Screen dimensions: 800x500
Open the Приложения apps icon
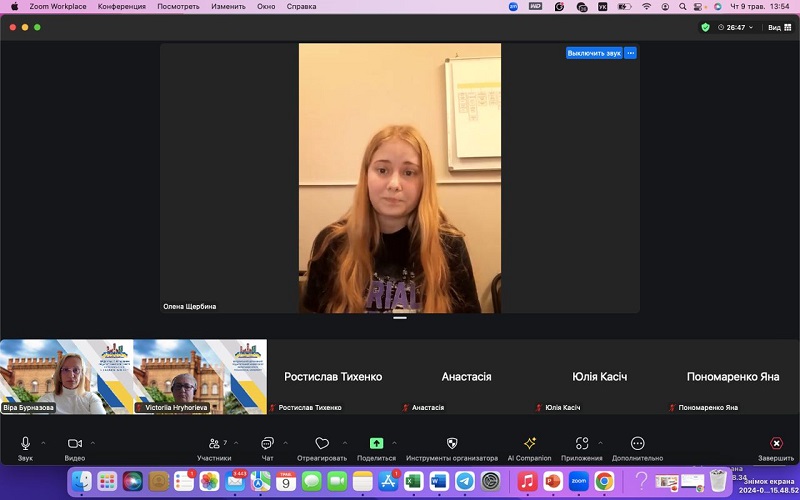582,443
